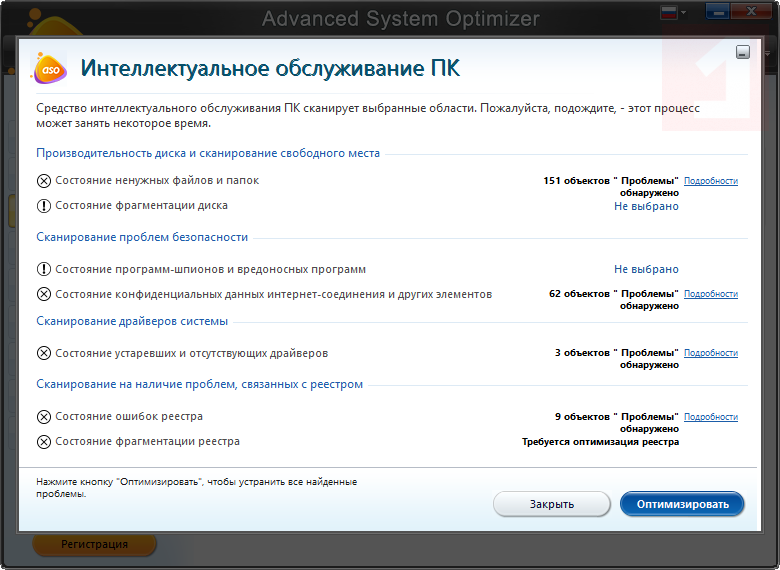Click Состояние ненужных файлов и папок text
Viewport: 780px width, 570px height.
pos(157,181)
